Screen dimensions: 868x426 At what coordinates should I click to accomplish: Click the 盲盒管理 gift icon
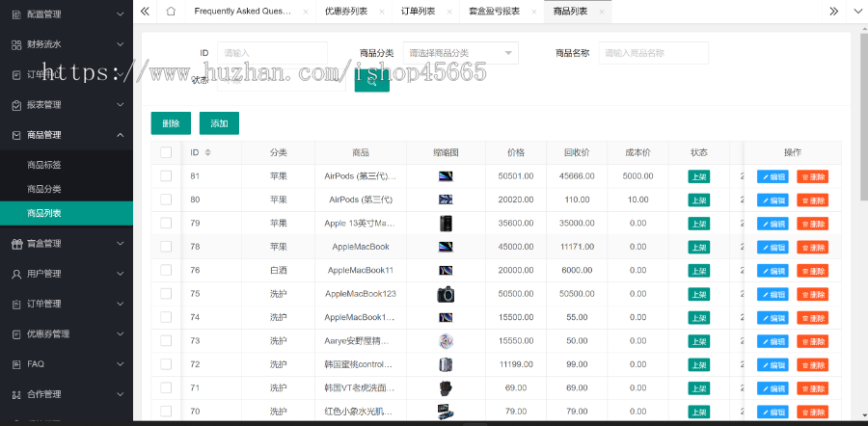coord(16,244)
